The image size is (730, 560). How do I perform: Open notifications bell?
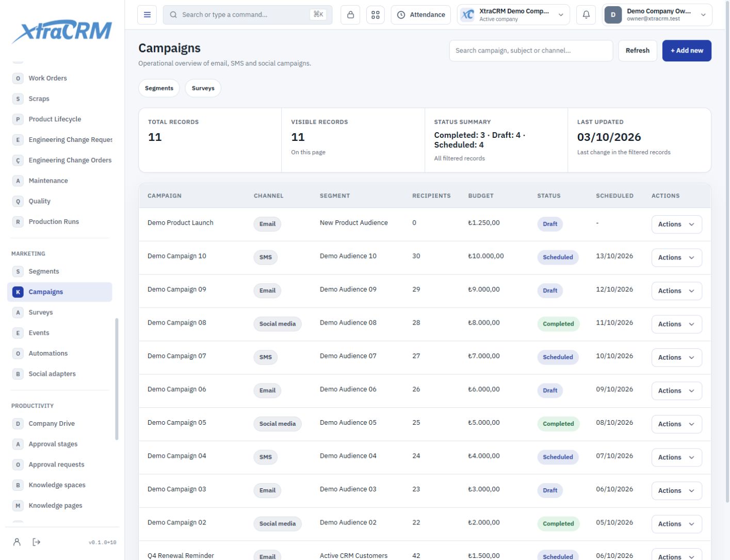(x=586, y=15)
